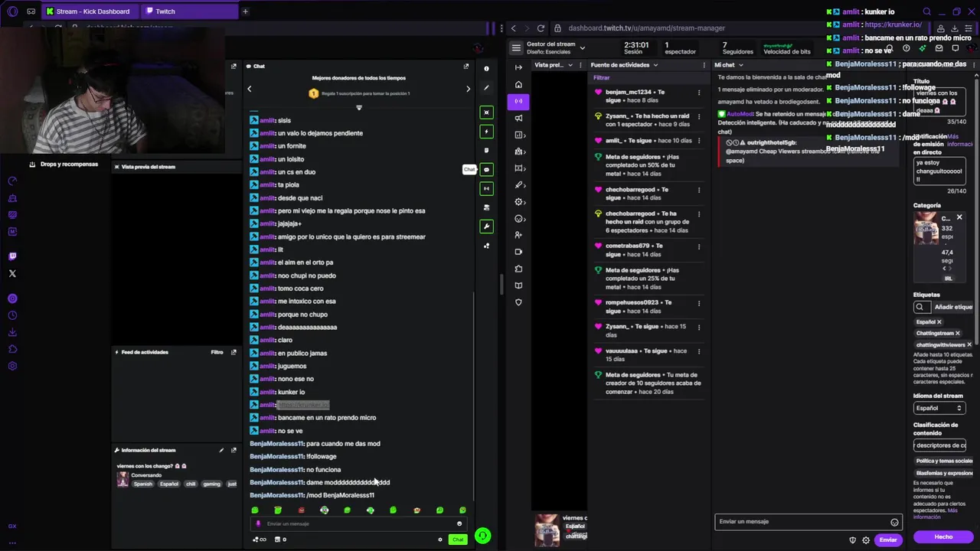Open Home in Twitch dashboard sidebar
The height and width of the screenshot is (551, 980).
tap(518, 84)
